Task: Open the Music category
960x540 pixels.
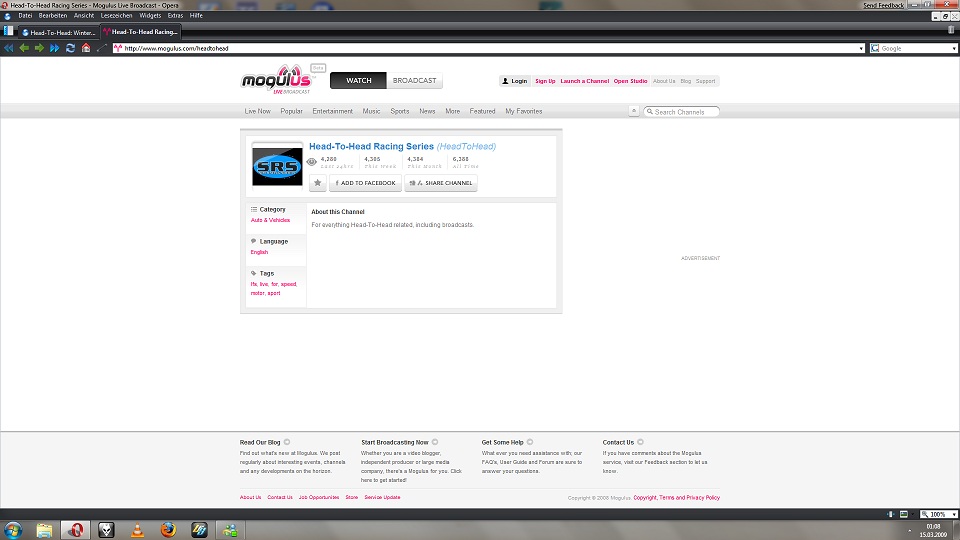Action: [x=371, y=111]
